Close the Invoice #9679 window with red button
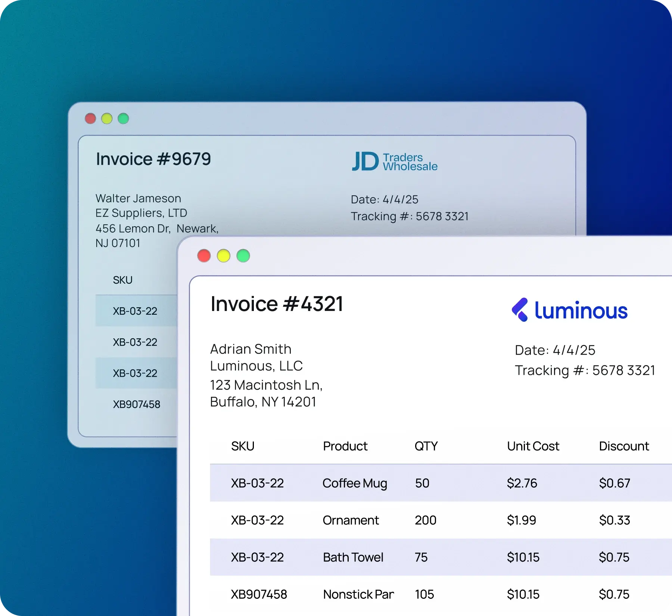 pyautogui.click(x=90, y=118)
